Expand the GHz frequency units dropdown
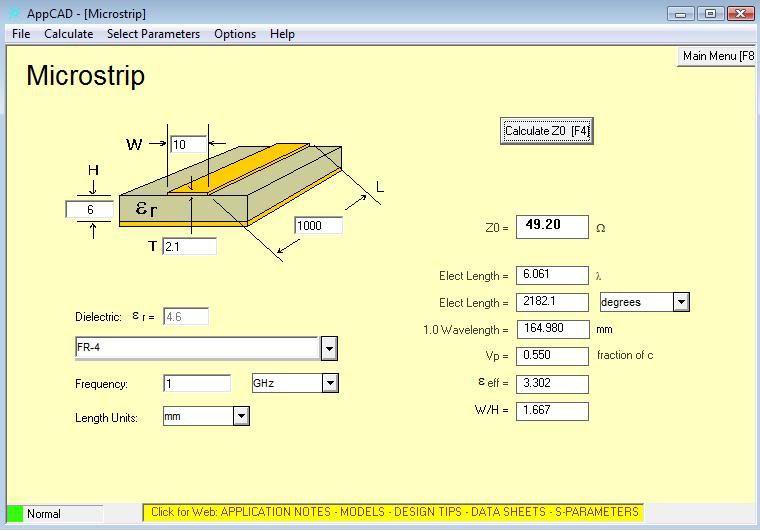 pyautogui.click(x=330, y=383)
